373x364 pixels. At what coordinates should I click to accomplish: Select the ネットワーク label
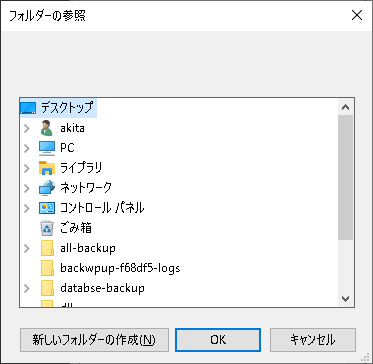point(86,188)
